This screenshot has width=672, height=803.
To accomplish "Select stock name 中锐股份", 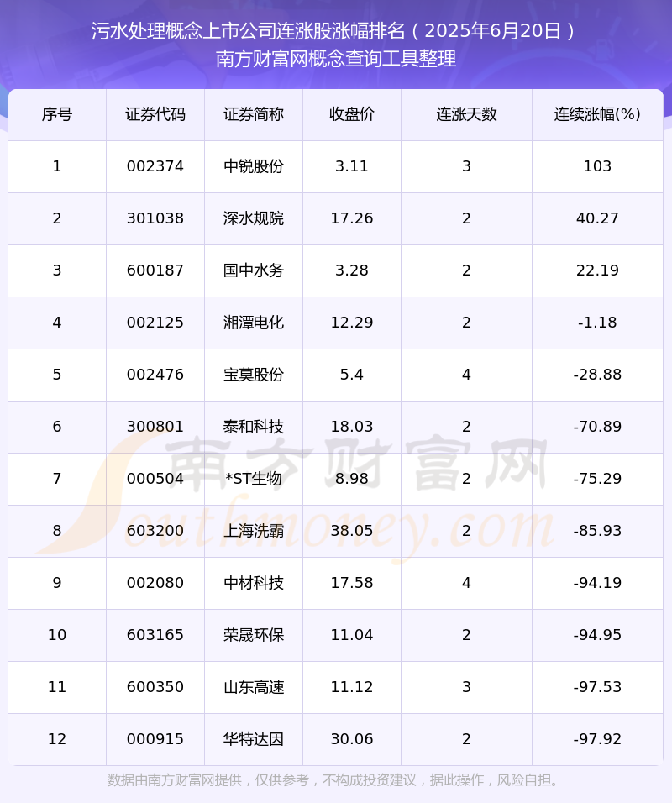I will [x=254, y=166].
